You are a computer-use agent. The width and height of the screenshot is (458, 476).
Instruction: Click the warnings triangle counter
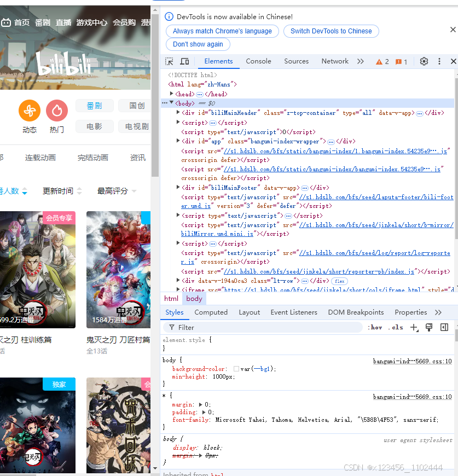click(x=382, y=62)
